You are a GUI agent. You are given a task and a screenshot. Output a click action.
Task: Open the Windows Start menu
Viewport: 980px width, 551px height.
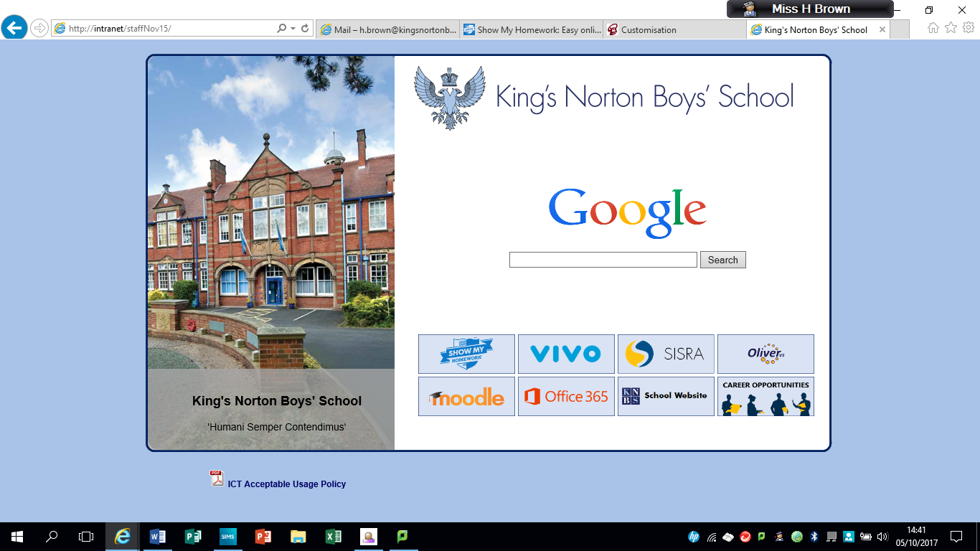coord(17,536)
